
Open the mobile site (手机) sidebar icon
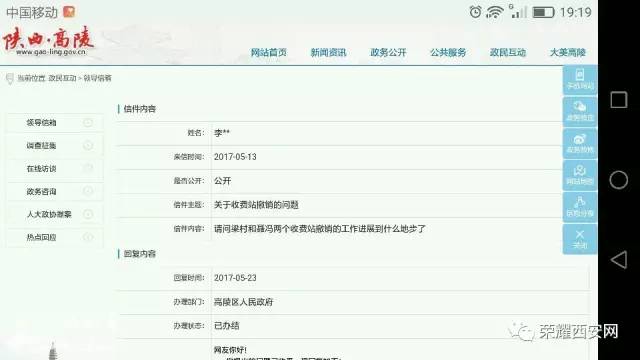pos(580,80)
